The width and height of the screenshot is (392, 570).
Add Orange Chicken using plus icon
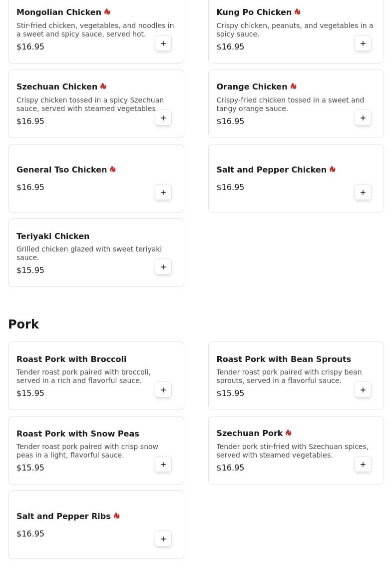[x=363, y=118]
